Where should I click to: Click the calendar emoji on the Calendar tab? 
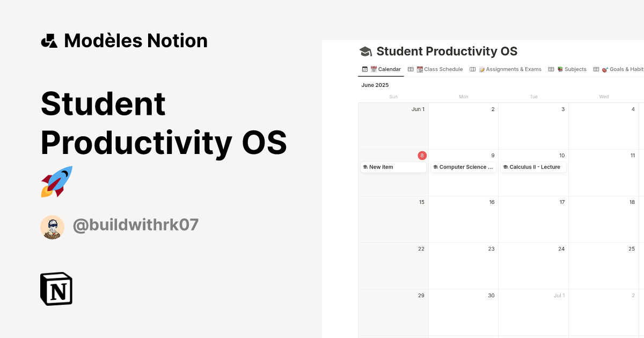[373, 69]
